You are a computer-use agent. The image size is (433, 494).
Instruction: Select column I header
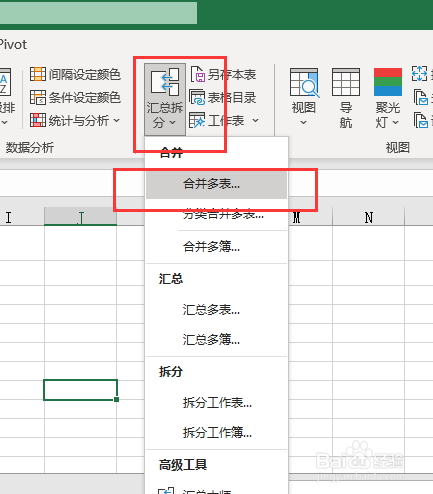22,217
